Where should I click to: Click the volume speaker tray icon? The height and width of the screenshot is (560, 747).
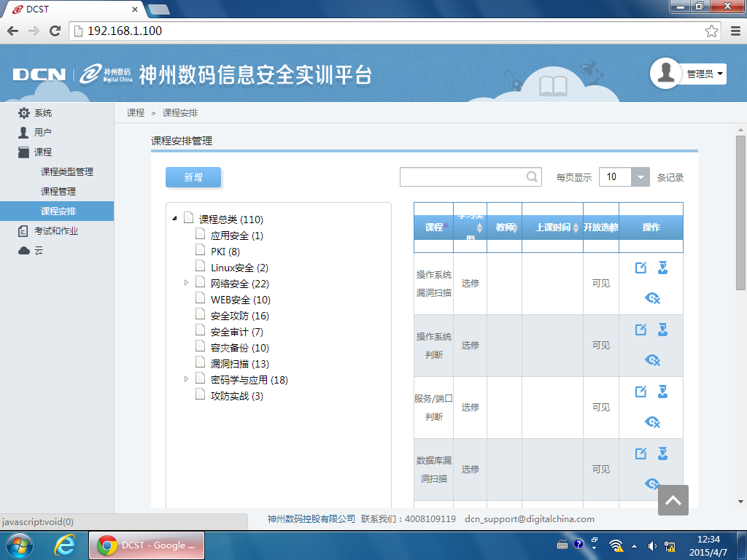coord(652,546)
